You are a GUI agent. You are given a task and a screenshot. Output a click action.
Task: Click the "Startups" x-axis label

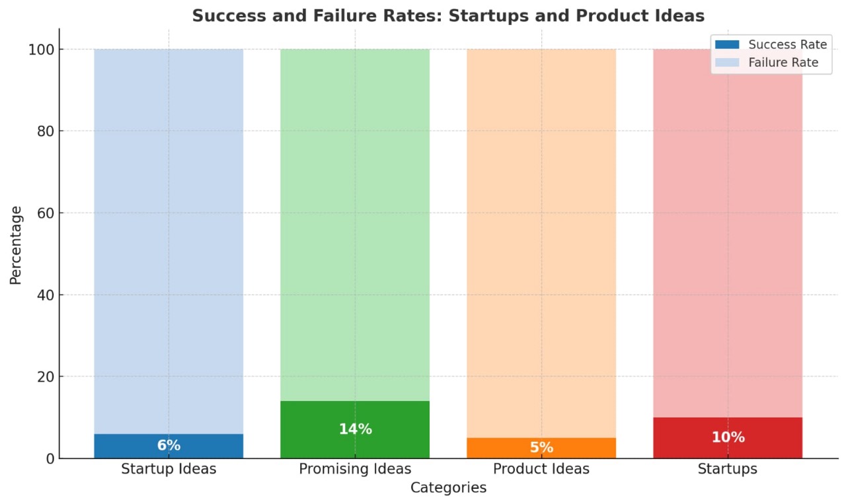[x=728, y=469]
